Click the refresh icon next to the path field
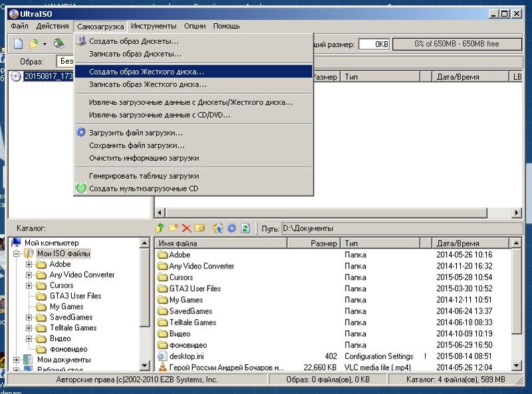The height and width of the screenshot is (394, 532). click(x=245, y=228)
